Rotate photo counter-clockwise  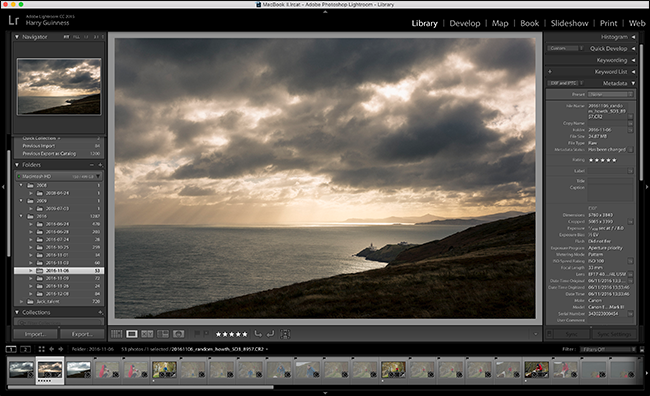[x=258, y=334]
